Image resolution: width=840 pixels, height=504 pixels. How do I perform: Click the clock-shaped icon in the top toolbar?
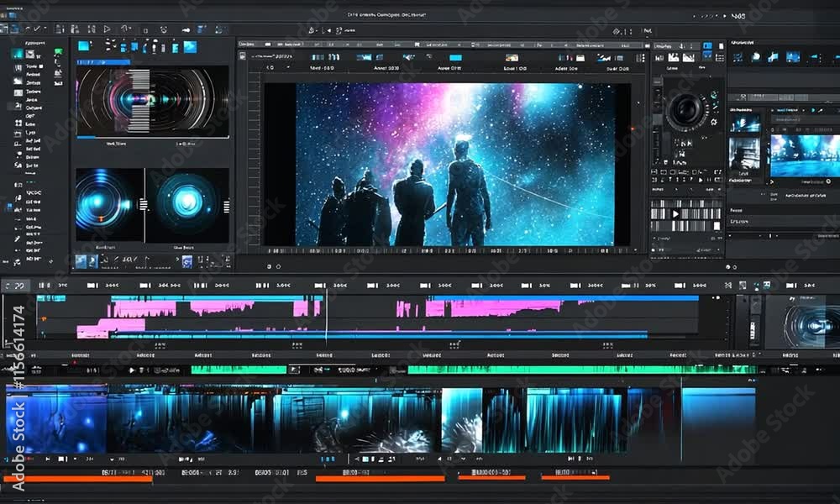pos(164,30)
